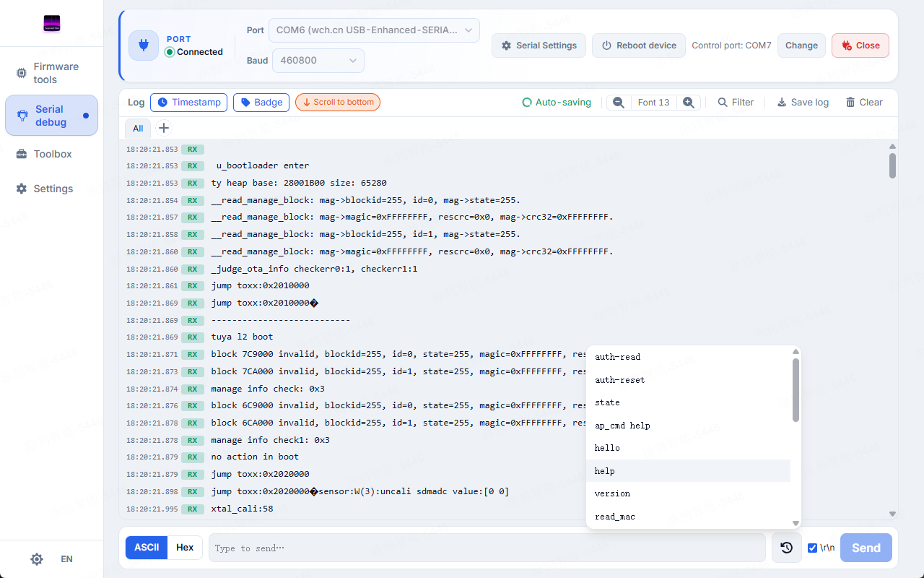Click the Font 13 size label
This screenshot has height=578, width=924.
pyautogui.click(x=654, y=103)
